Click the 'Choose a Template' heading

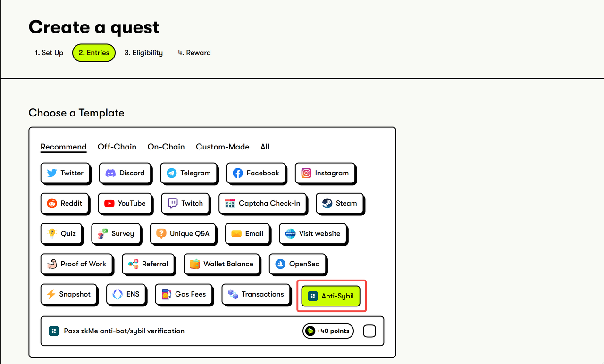point(76,113)
